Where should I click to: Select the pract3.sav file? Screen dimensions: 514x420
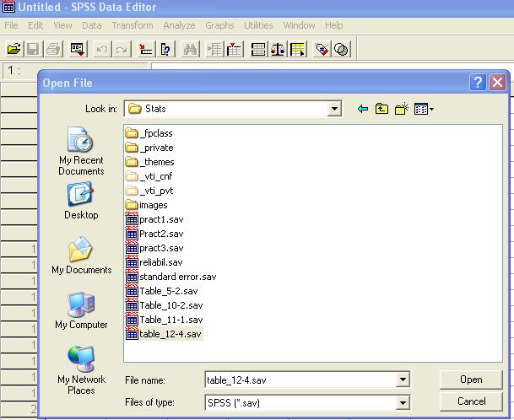coord(154,248)
